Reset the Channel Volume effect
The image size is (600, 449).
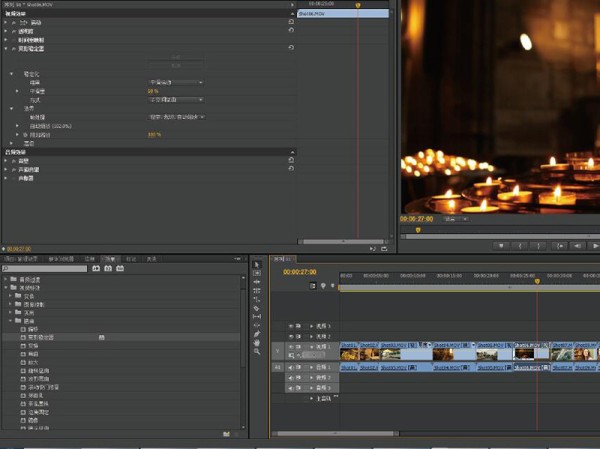[x=291, y=169]
